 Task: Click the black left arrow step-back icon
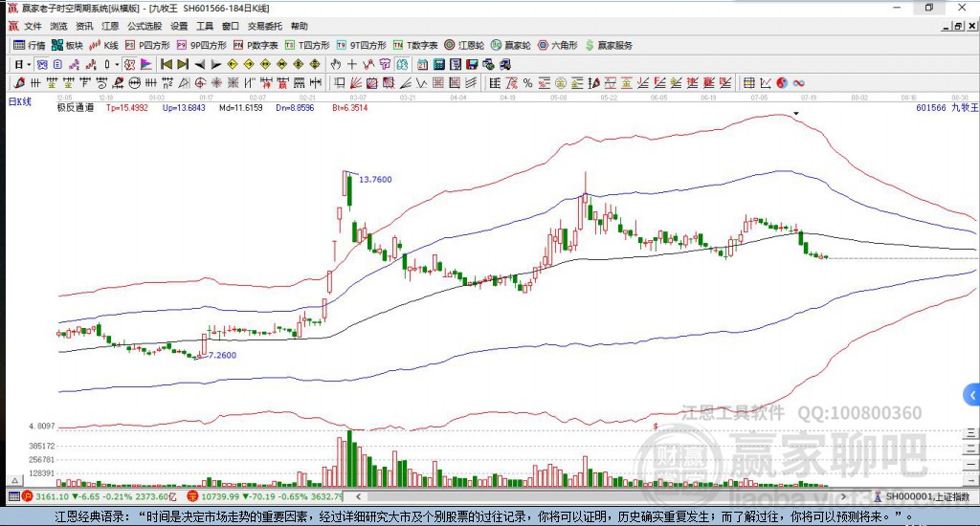pos(200,64)
